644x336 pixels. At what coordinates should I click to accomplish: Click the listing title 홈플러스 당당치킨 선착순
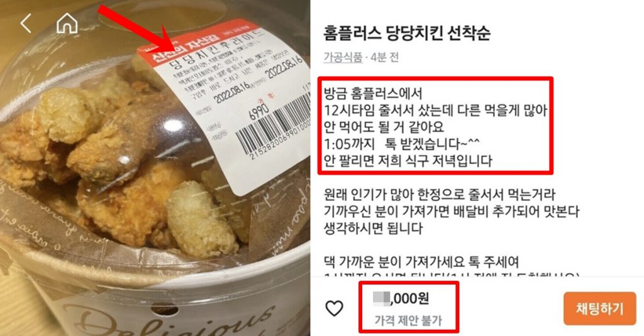[x=407, y=33]
